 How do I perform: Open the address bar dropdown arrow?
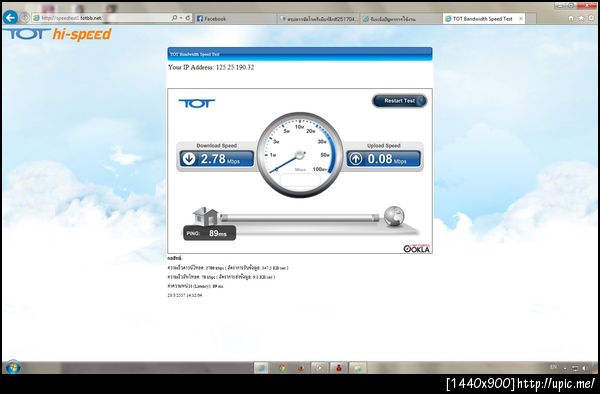point(181,18)
